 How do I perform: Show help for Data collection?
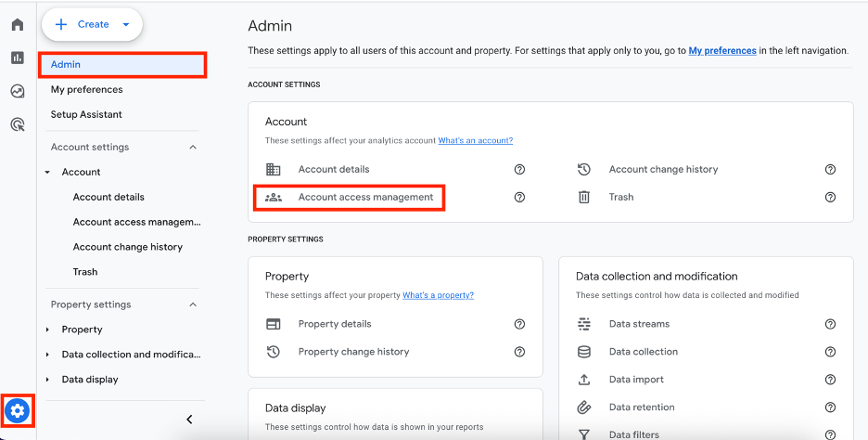pyautogui.click(x=830, y=352)
